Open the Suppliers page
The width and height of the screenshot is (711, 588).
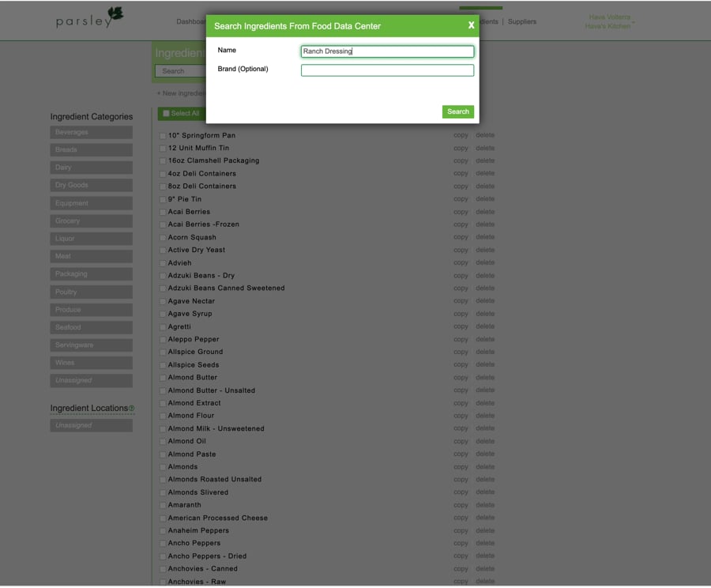(x=522, y=21)
